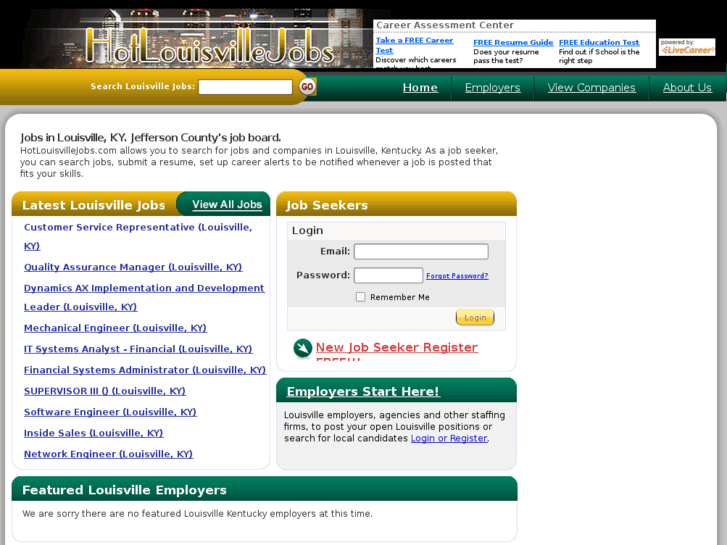Viewport: 727px width, 545px height.
Task: Click the Career Assessment Center heading
Action: [445, 25]
